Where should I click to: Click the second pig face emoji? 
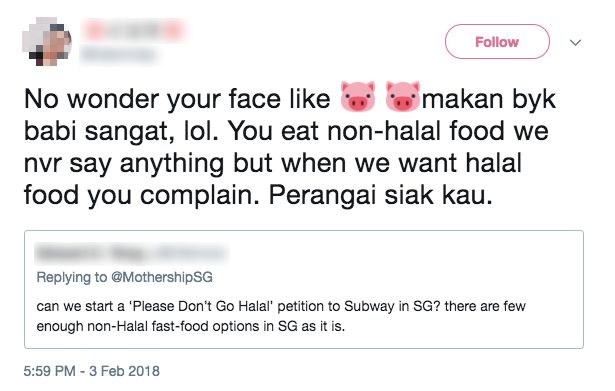coord(402,96)
